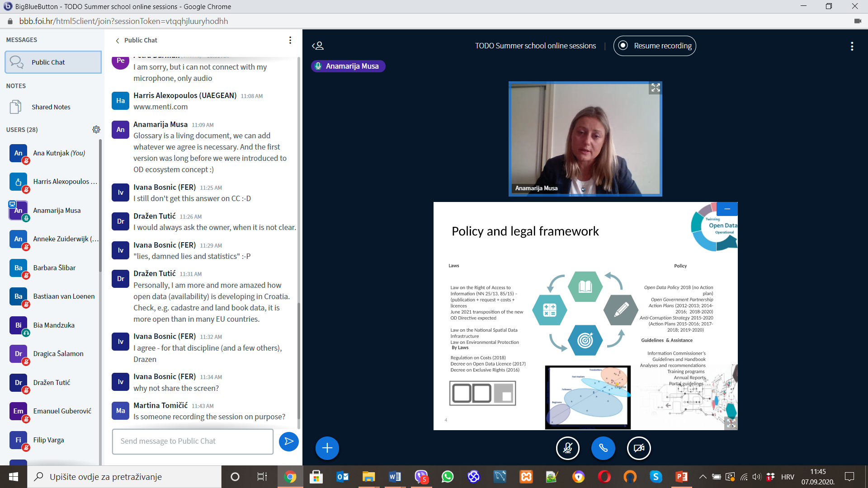The width and height of the screenshot is (868, 488).
Task: Open the main options three-dot menu
Action: point(852,46)
